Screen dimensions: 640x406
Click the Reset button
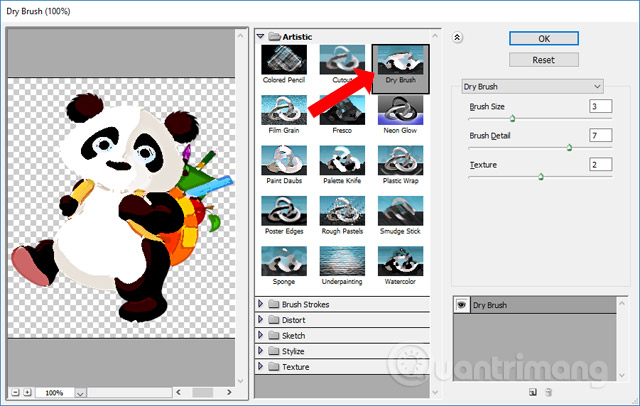[544, 60]
